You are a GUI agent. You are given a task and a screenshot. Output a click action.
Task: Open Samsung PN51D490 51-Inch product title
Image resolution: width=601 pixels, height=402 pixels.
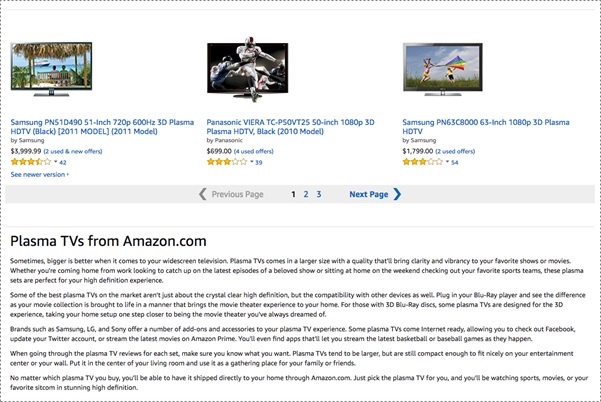(x=102, y=127)
